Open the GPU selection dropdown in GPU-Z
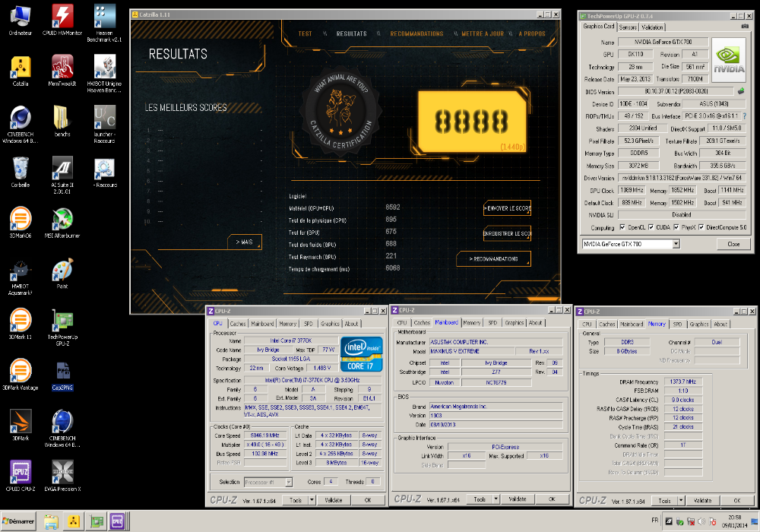Viewport: 760px width, 532px height. tap(676, 244)
